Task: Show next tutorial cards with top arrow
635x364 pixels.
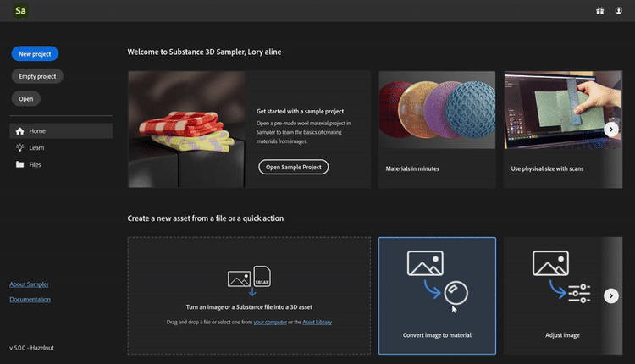Action: point(610,130)
